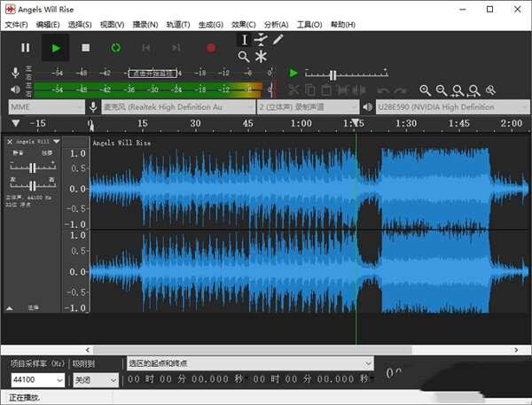
Task: Open the MME audio host dropdown
Action: coord(44,106)
